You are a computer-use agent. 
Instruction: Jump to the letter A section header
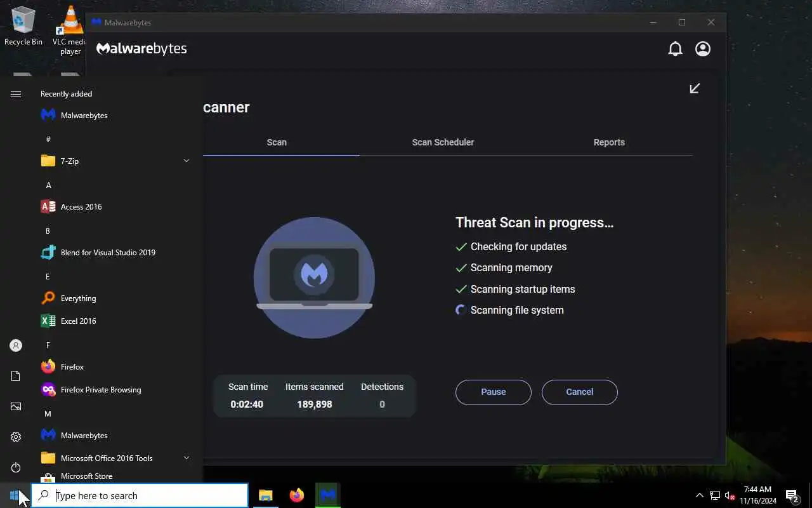[48, 185]
